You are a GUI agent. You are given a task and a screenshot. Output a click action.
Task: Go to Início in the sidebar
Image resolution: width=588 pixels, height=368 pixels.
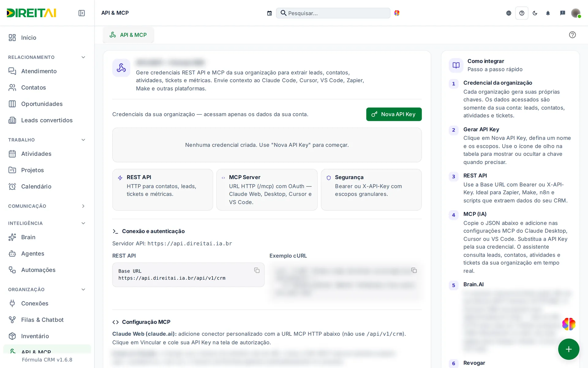(x=47, y=37)
